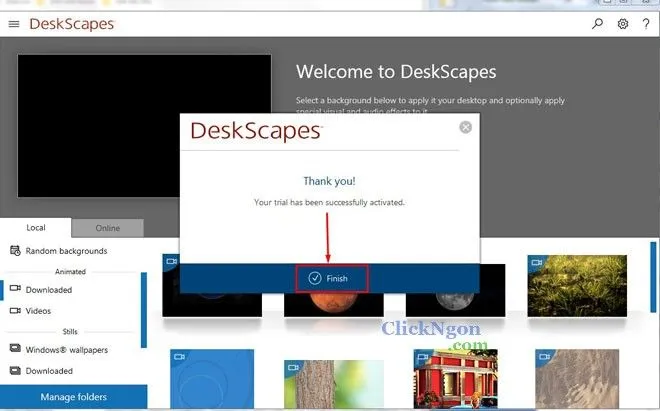Open the settings gear icon

[x=623, y=24]
